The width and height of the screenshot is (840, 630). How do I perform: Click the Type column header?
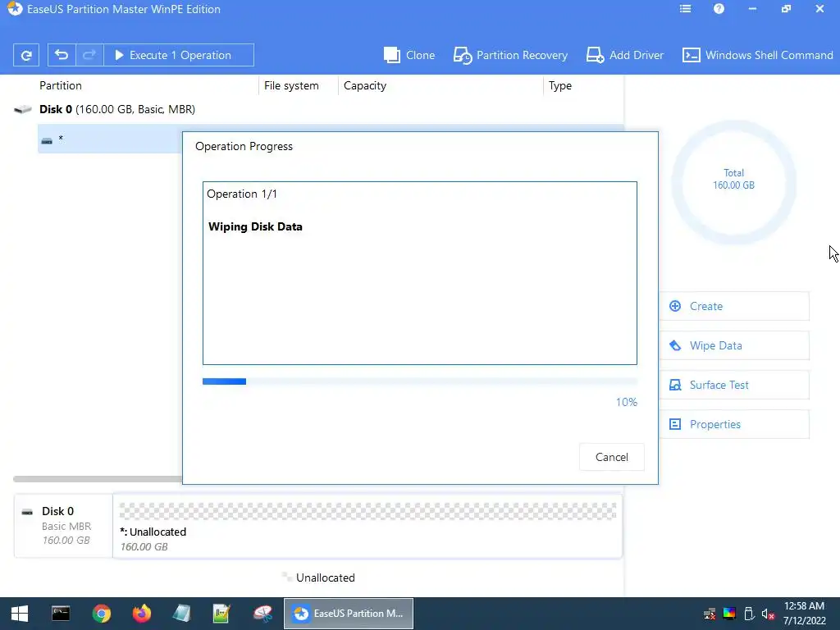coord(559,85)
